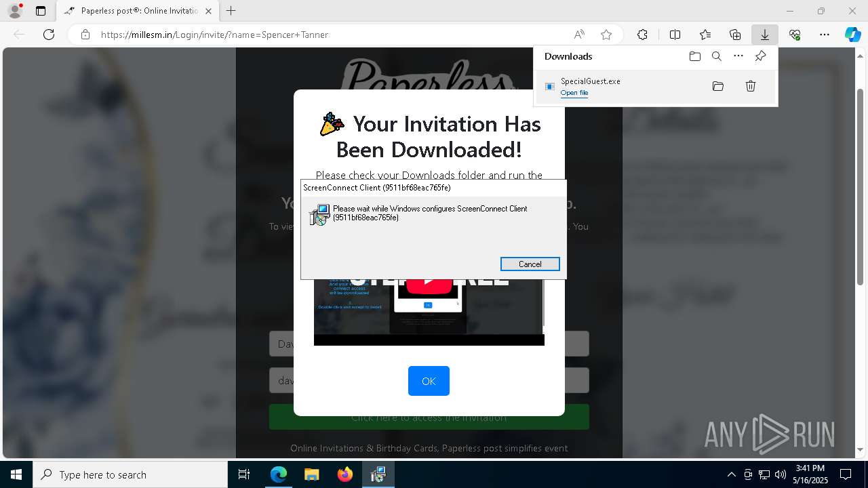The width and height of the screenshot is (868, 488).
Task: Open the Favorites list
Action: [705, 35]
